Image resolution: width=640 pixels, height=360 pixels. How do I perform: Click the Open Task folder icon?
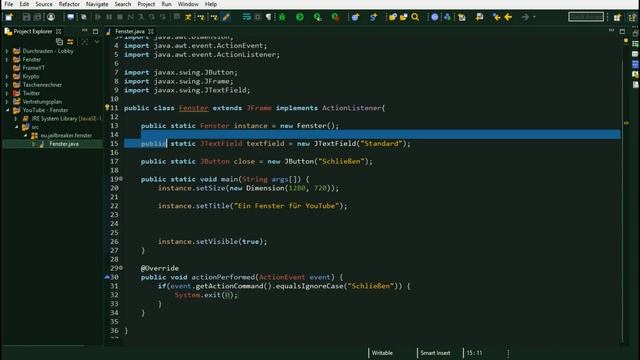pyautogui.click(x=404, y=17)
